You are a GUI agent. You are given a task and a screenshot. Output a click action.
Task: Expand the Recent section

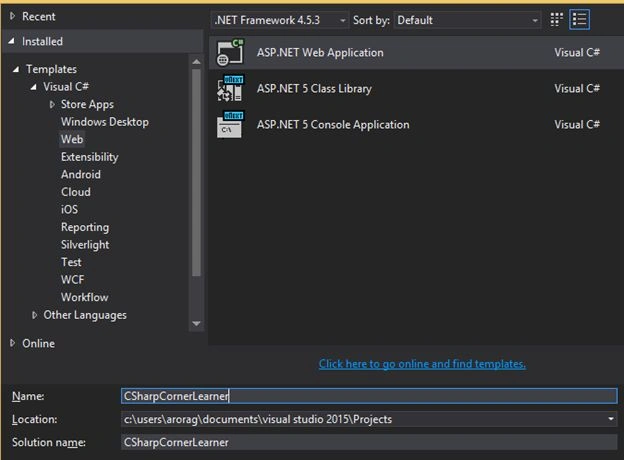[12, 16]
